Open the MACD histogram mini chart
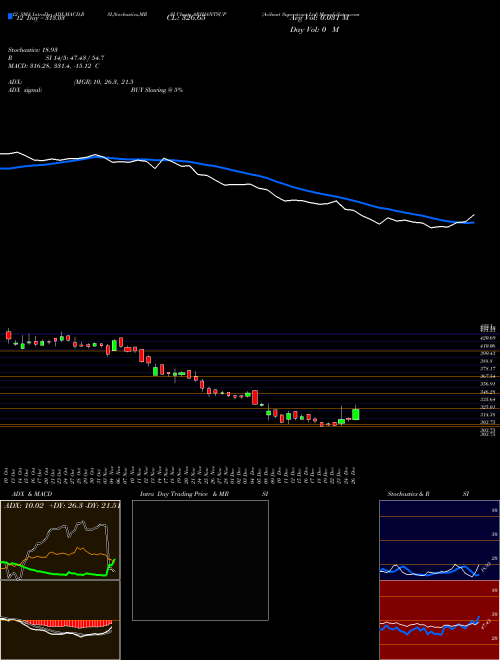500x660 pixels. coord(60,620)
